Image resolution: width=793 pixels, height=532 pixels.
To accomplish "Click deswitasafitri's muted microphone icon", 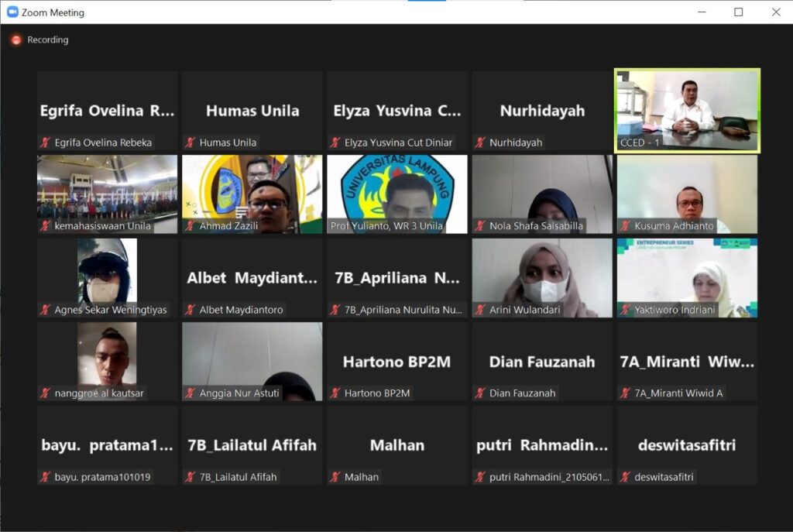I will (625, 477).
